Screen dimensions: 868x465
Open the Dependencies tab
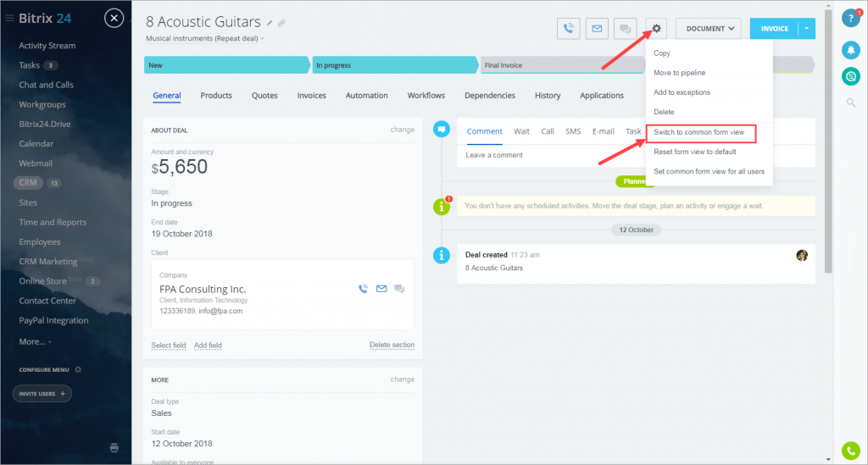490,96
